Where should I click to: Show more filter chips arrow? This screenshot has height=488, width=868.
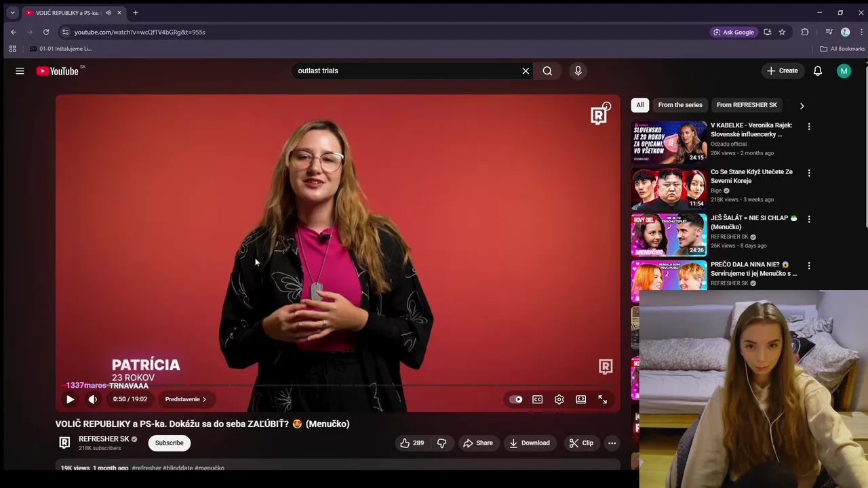point(802,106)
